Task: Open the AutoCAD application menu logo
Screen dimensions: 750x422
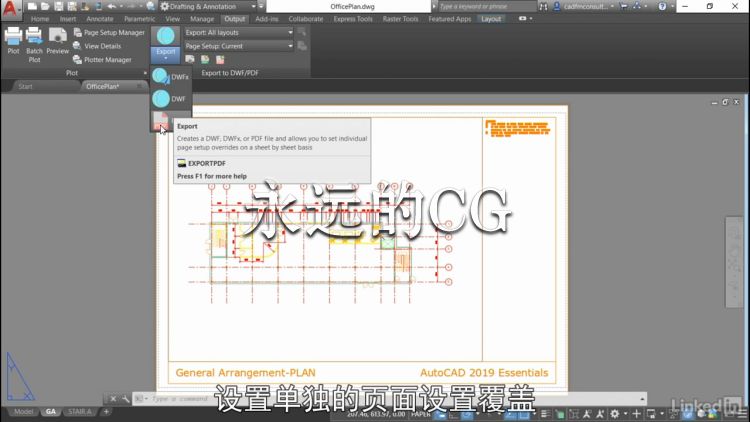Action: point(10,8)
